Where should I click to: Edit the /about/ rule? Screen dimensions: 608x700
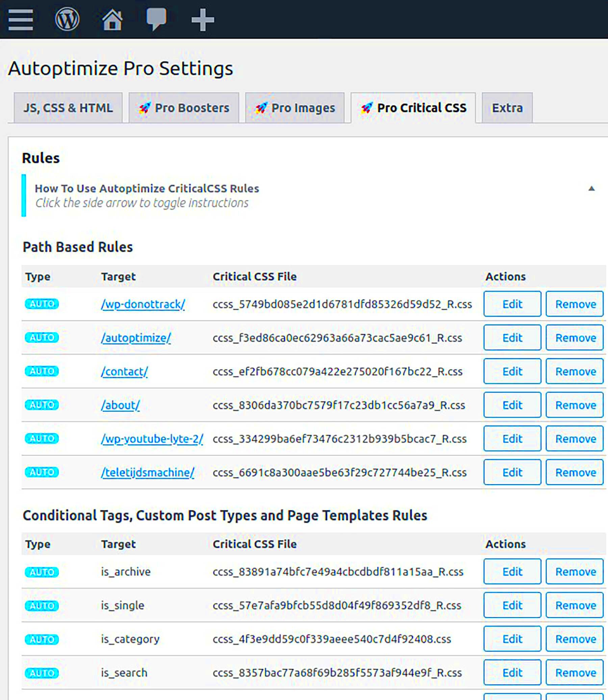(512, 405)
